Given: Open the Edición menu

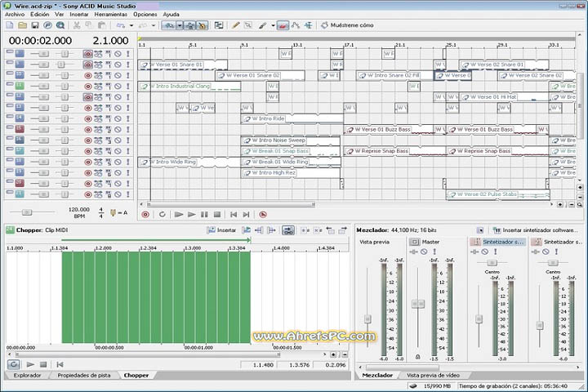Looking at the screenshot, I should point(40,14).
